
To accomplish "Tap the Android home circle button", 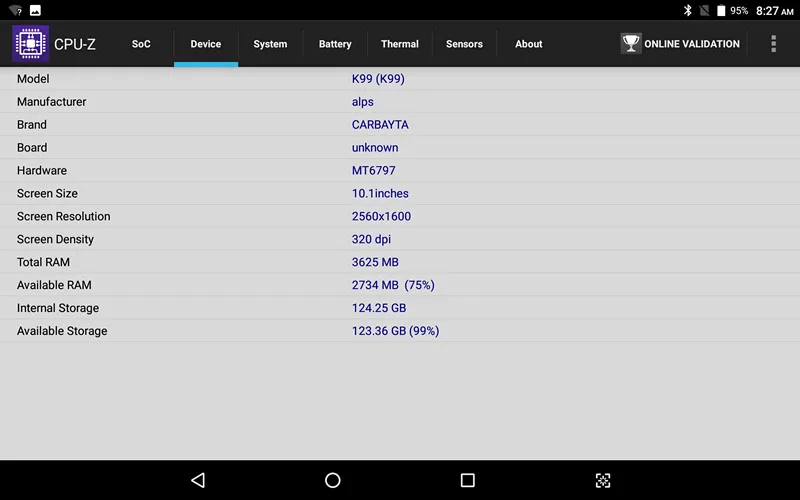I will point(333,480).
